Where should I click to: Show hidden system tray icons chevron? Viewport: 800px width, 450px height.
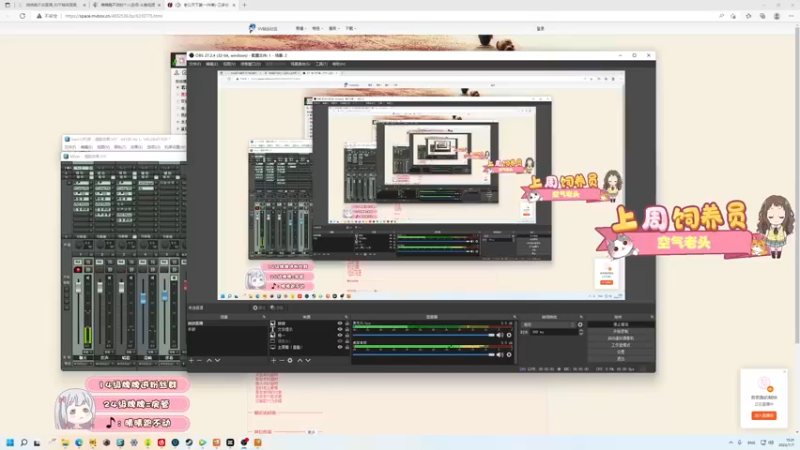(731, 442)
